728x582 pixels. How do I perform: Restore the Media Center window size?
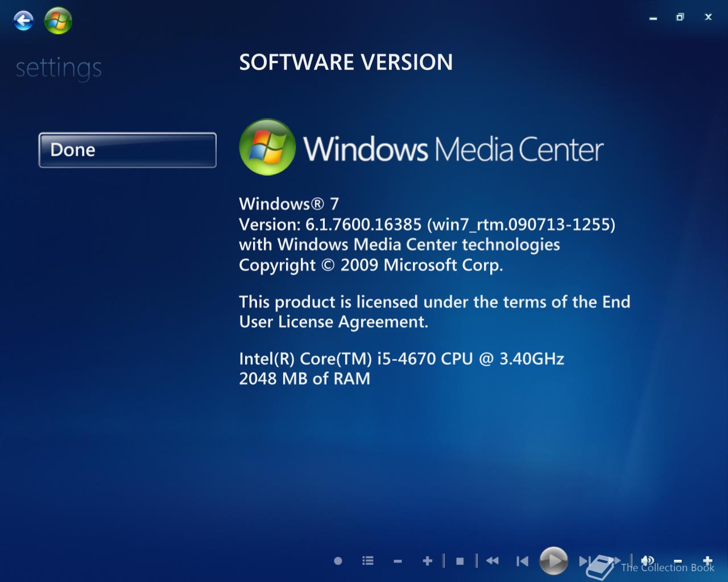click(680, 17)
